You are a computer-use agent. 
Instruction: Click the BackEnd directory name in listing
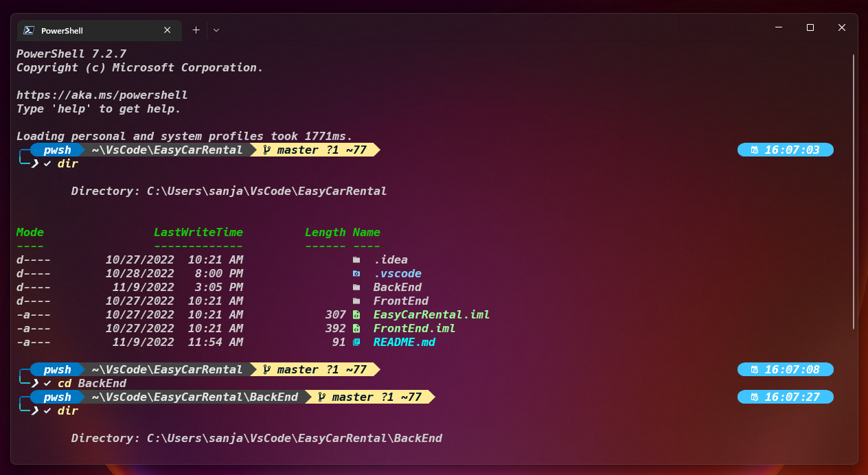pos(398,287)
